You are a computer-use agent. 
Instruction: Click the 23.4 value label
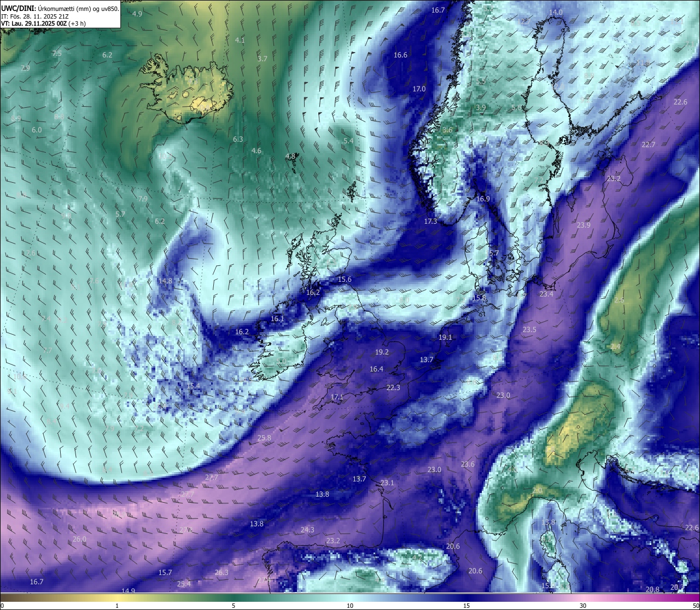pos(546,294)
